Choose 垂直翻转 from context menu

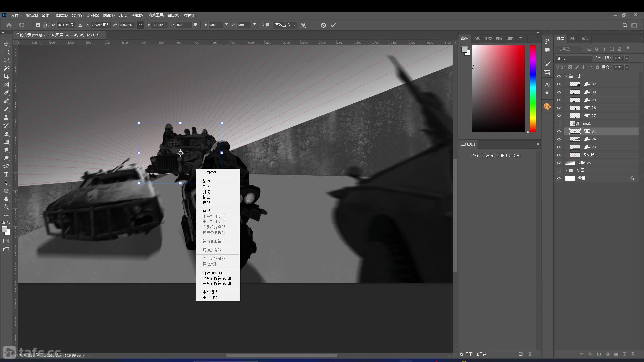tap(218, 297)
